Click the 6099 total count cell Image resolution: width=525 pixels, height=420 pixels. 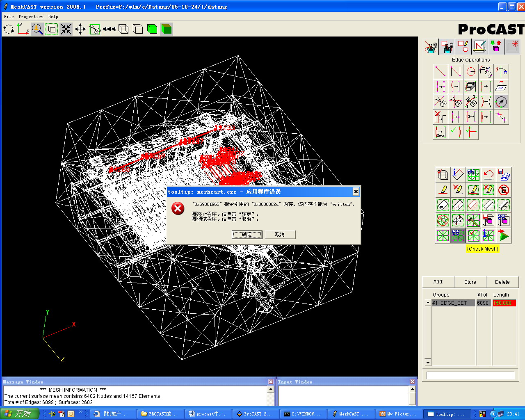click(483, 303)
